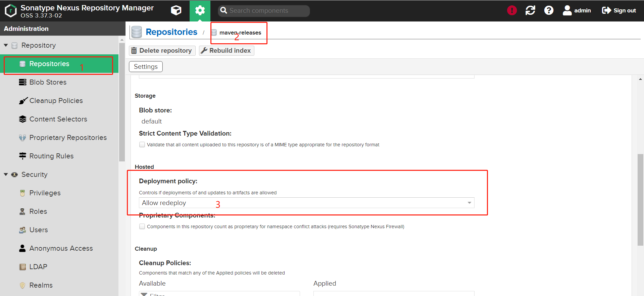Open the Administration gear icon
This screenshot has height=296, width=644.
point(200,10)
